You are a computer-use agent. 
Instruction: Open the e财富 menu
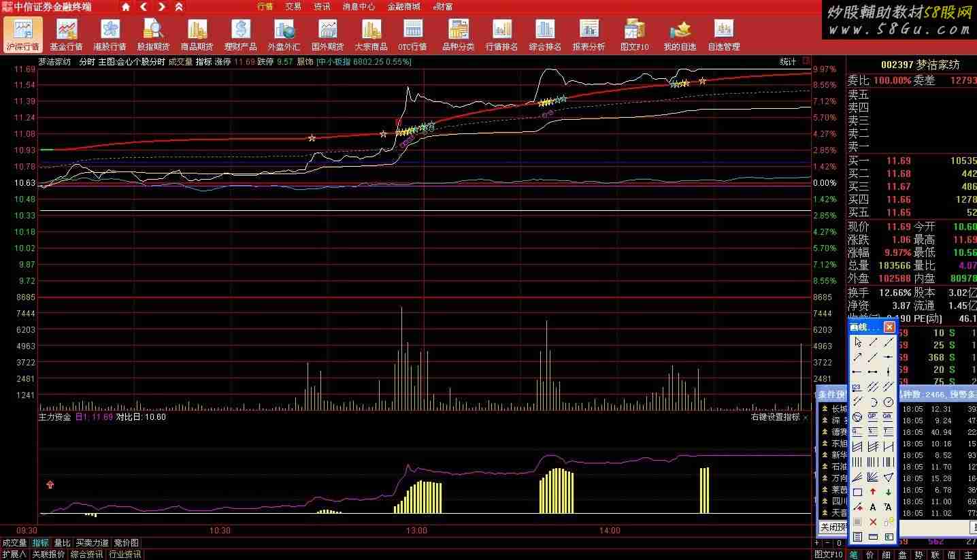(443, 7)
